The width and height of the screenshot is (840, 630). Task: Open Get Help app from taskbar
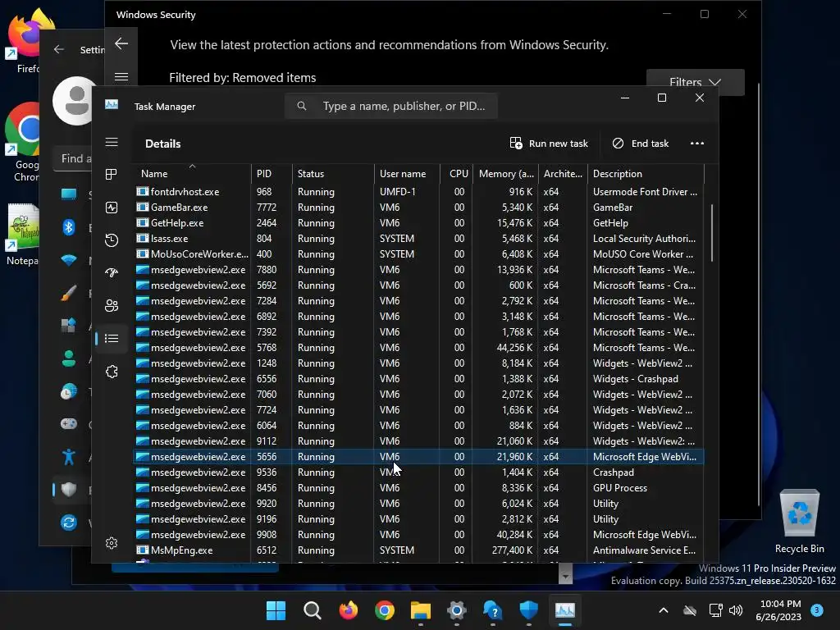(493, 610)
